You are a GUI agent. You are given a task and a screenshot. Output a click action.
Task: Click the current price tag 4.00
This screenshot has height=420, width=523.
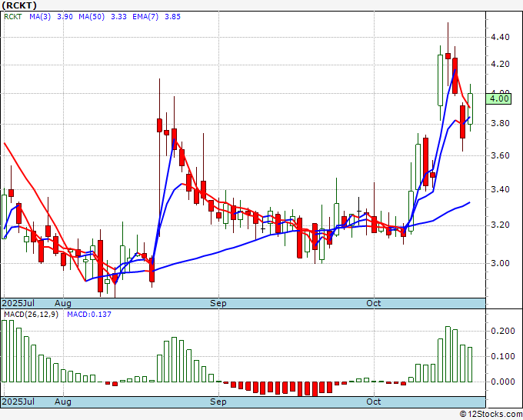pyautogui.click(x=498, y=98)
